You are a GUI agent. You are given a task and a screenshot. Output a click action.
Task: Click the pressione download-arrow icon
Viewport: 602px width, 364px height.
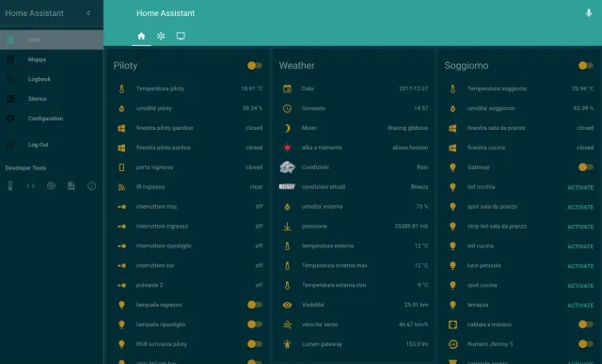coord(287,227)
